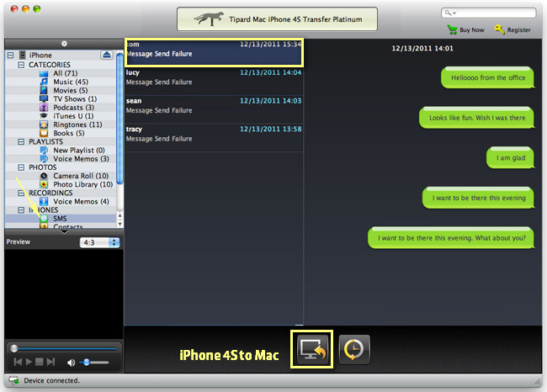The image size is (547, 392).
Task: Click the Device connected status icon
Action: click(14, 380)
